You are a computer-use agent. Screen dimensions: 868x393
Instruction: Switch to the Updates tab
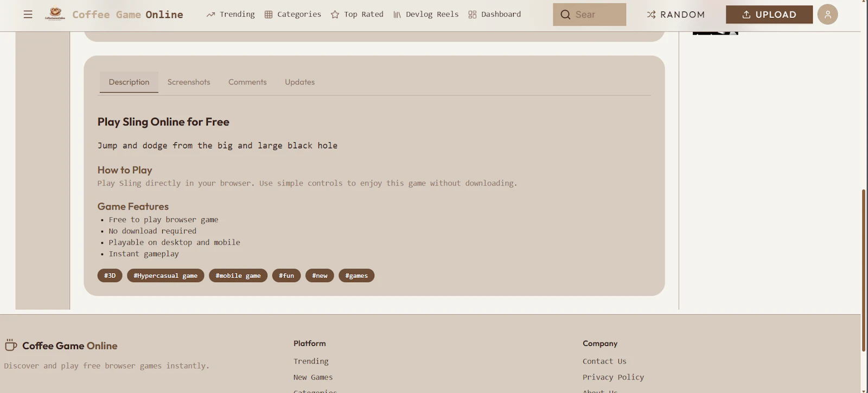(300, 82)
